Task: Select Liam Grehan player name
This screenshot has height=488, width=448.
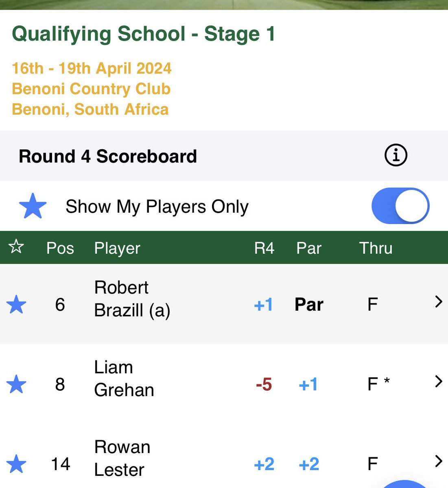Action: point(124,379)
